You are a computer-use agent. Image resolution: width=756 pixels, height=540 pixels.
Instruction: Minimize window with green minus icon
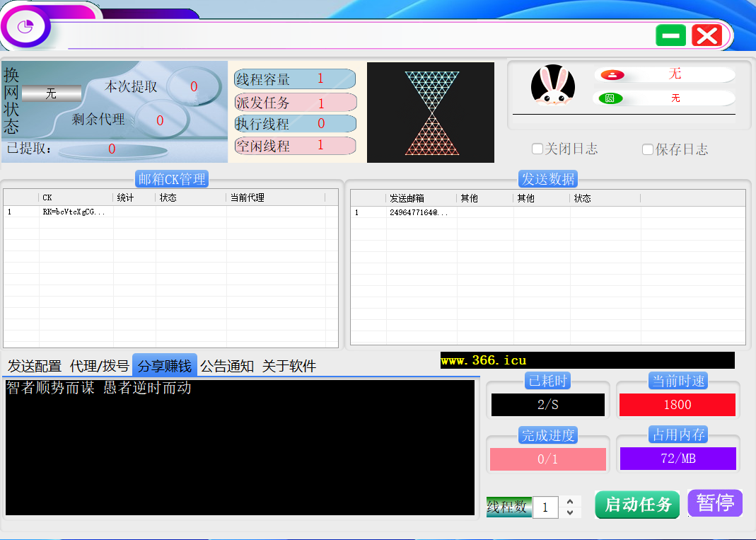click(x=670, y=35)
